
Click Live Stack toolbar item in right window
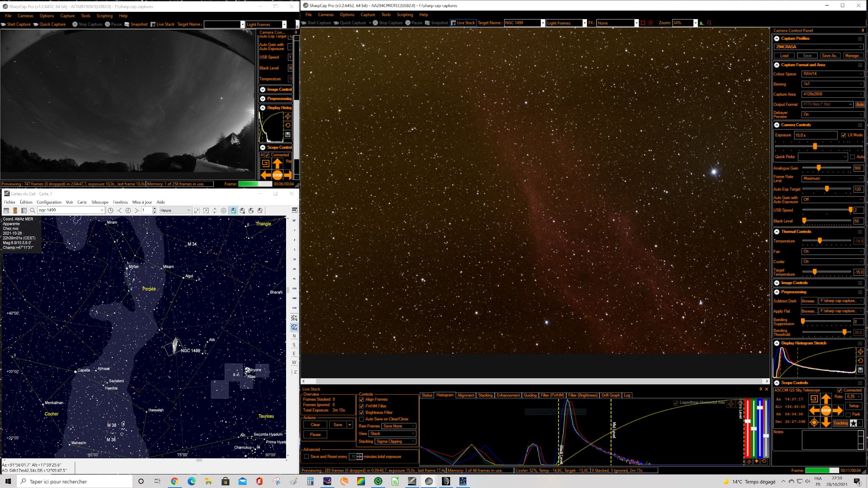pos(463,23)
